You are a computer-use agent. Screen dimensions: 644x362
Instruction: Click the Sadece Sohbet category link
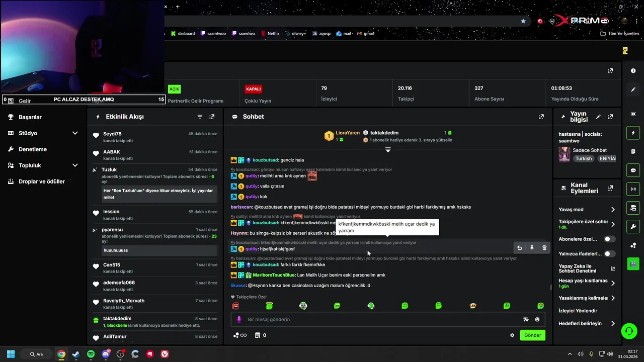(590, 150)
